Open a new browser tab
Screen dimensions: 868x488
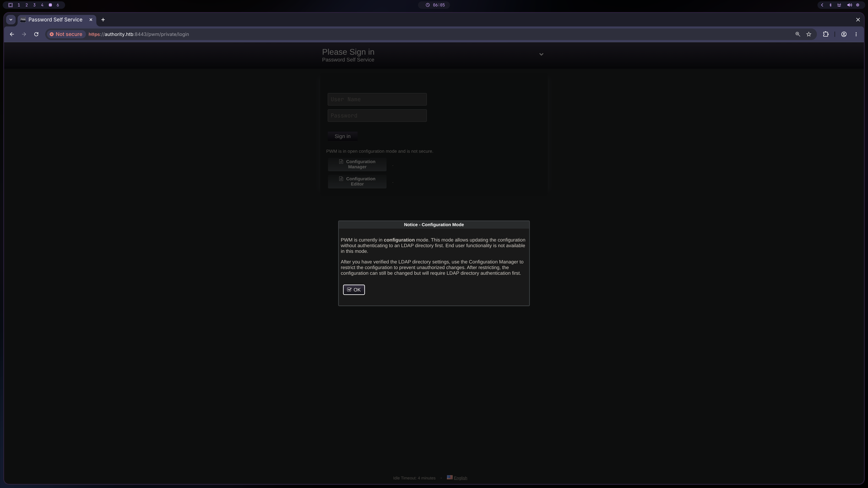point(103,20)
